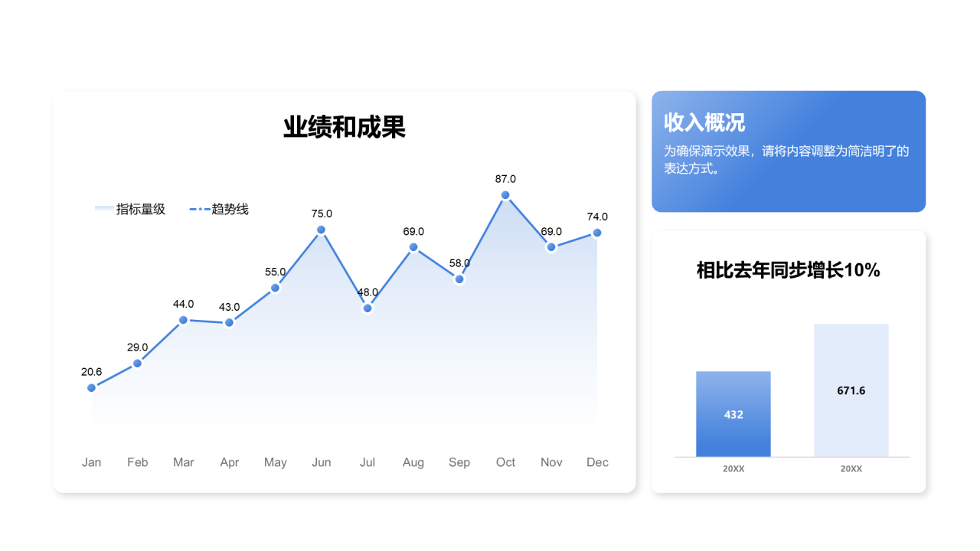
Task: Select the 43.0 data label
Action: pos(230,307)
